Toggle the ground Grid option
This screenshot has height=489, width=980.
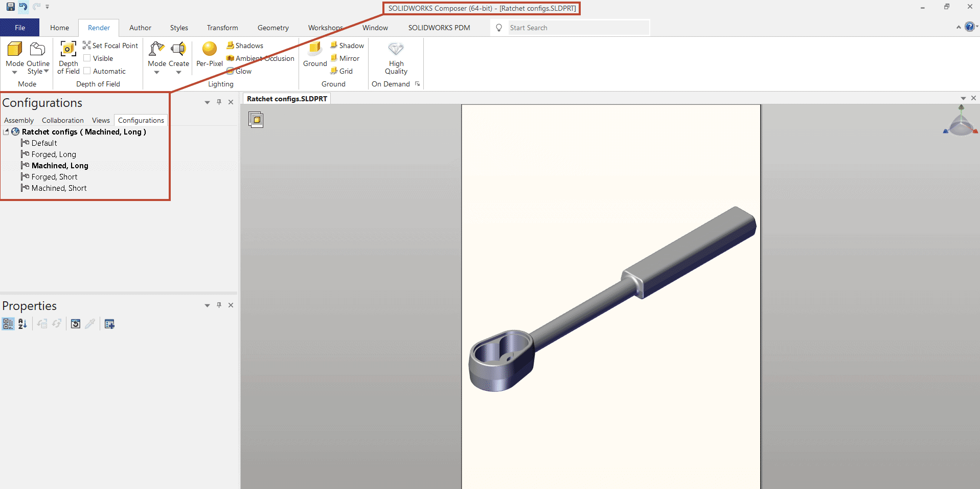(x=341, y=71)
